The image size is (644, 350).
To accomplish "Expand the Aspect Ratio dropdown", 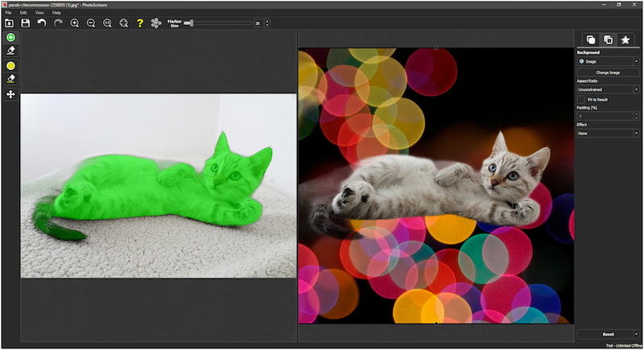I will coord(608,89).
